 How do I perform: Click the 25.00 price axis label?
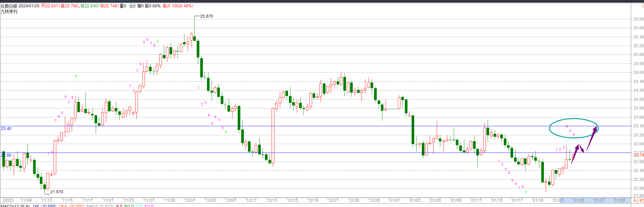[638, 54]
